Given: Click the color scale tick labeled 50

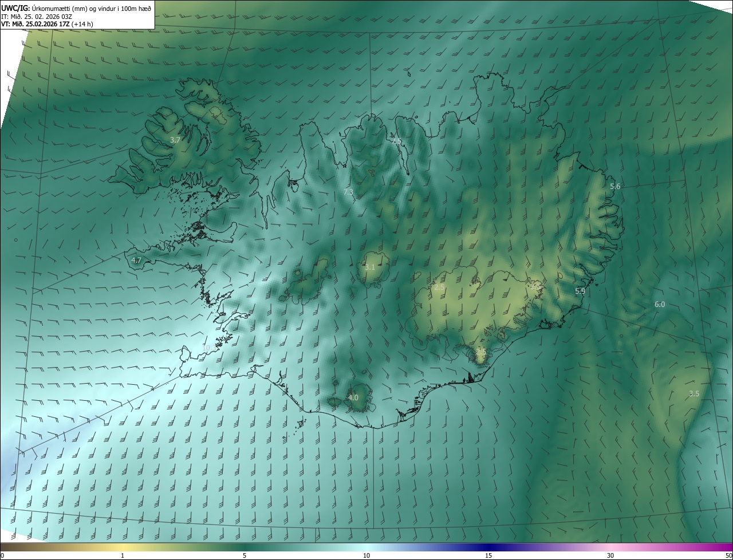Looking at the screenshot, I should pos(728,555).
